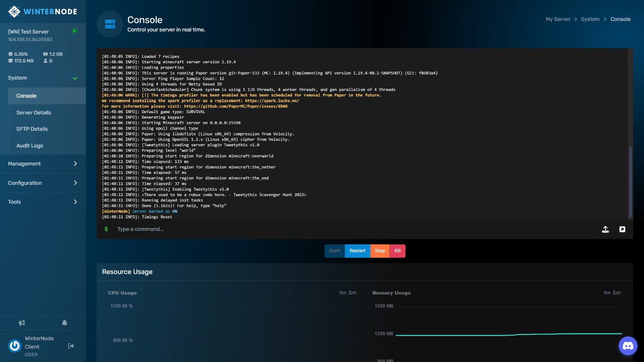The image size is (644, 362).
Task: Open Server Details in sidebar
Action: 34,113
